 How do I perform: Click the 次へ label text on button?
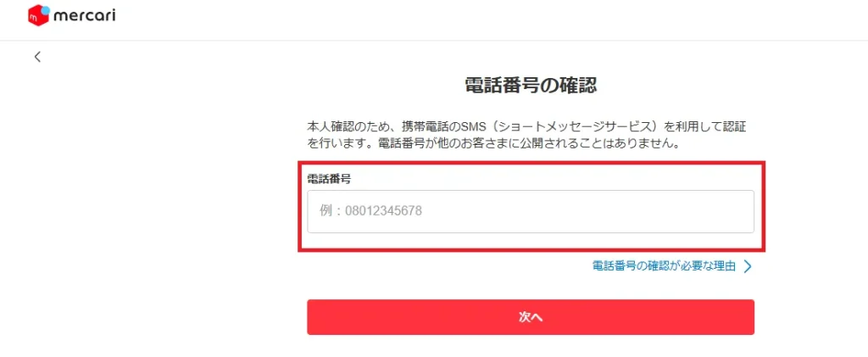tap(531, 317)
